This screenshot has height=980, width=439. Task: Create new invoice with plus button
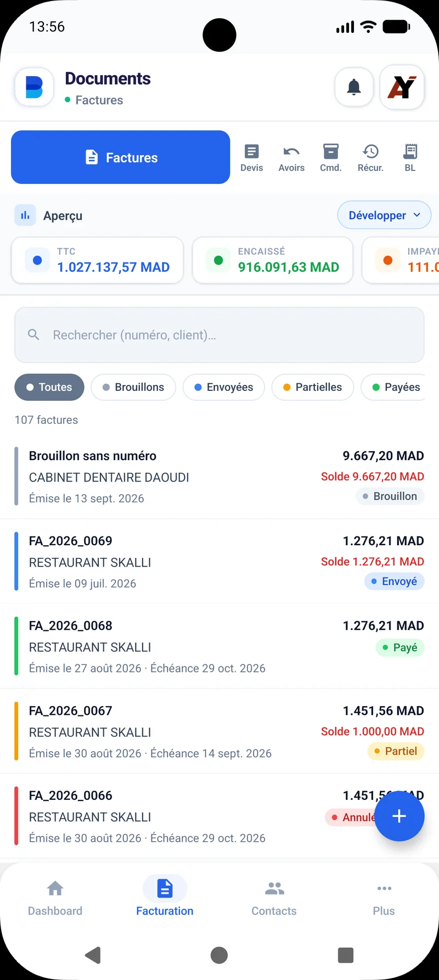pos(399,816)
